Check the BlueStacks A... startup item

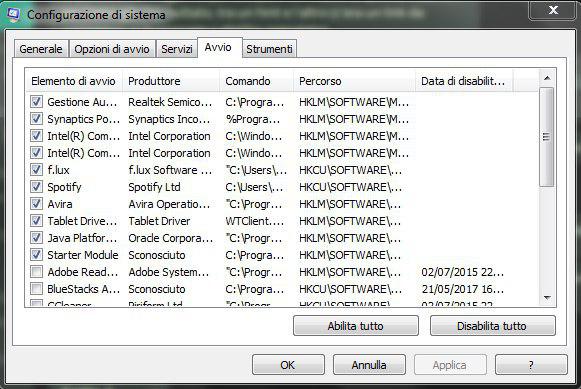pos(36,289)
